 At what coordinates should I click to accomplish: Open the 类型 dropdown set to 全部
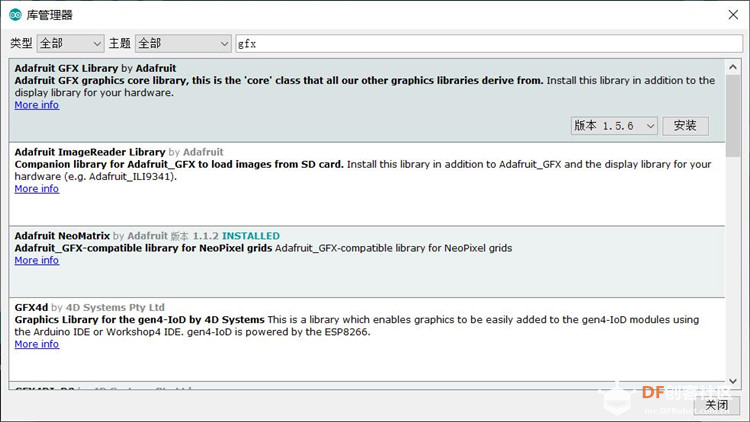click(70, 44)
